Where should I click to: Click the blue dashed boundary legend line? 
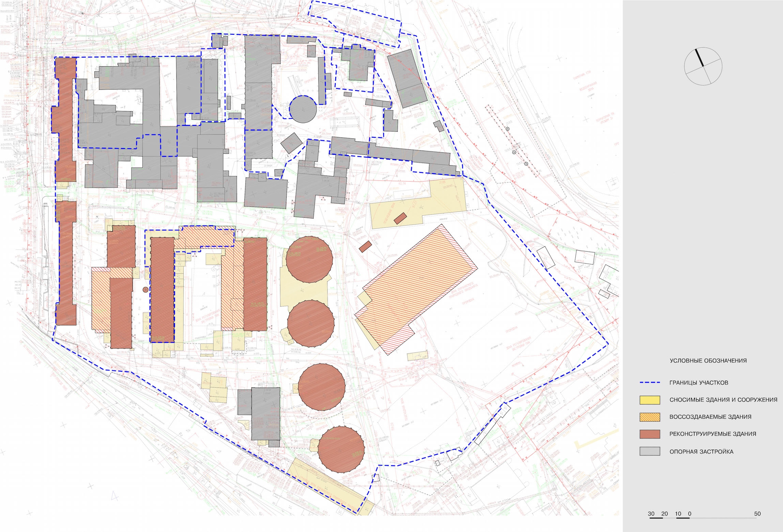pos(650,383)
